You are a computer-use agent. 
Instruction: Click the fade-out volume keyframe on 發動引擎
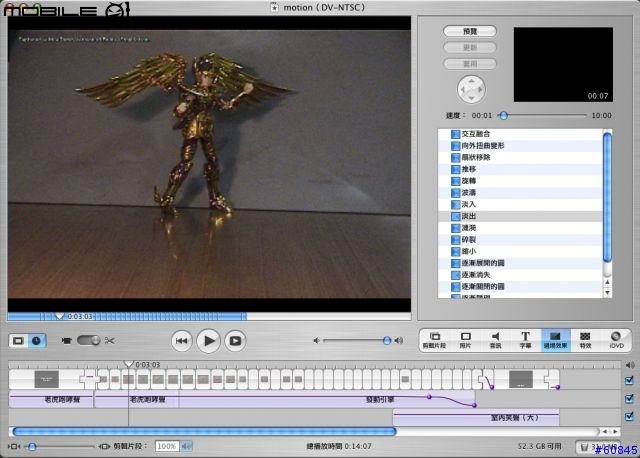coord(474,405)
